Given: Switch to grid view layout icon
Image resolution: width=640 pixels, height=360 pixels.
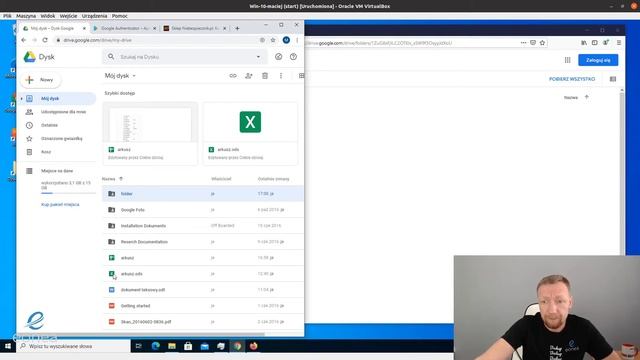Looking at the screenshot, I should point(301,76).
